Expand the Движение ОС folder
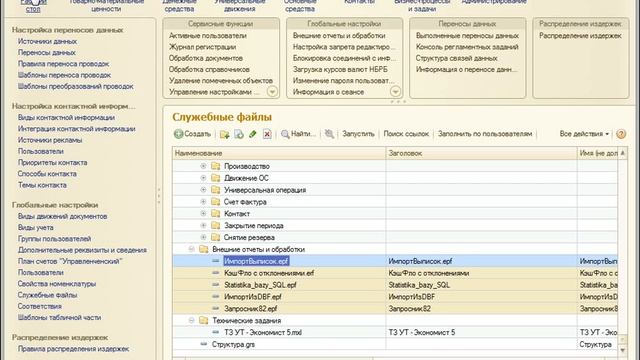This screenshot has width=640, height=360. click(203, 178)
